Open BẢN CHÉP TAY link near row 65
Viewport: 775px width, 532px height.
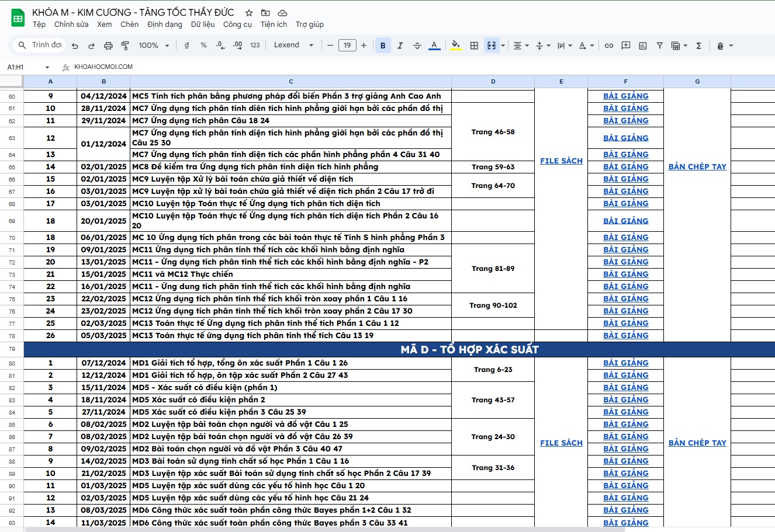(697, 166)
